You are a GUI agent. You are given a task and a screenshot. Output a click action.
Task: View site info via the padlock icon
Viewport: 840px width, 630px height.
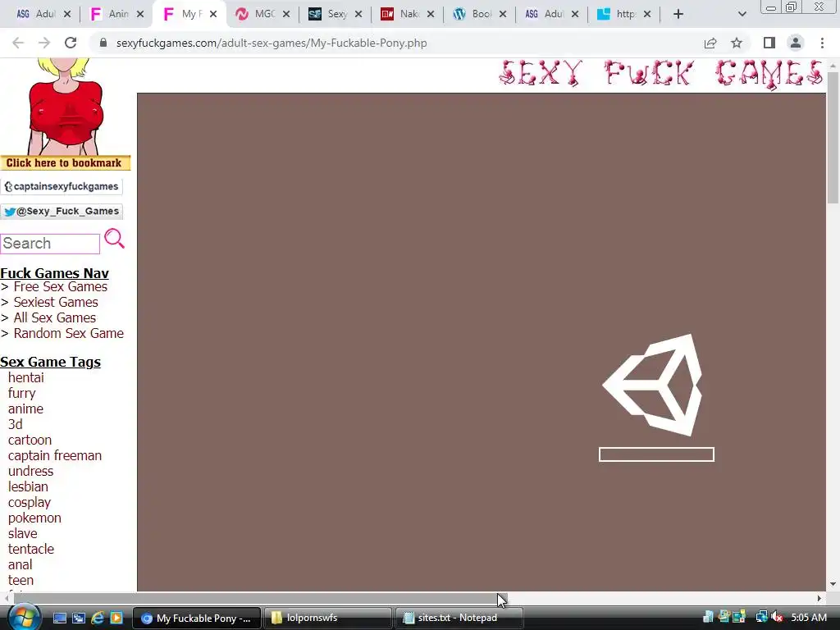[x=103, y=43]
